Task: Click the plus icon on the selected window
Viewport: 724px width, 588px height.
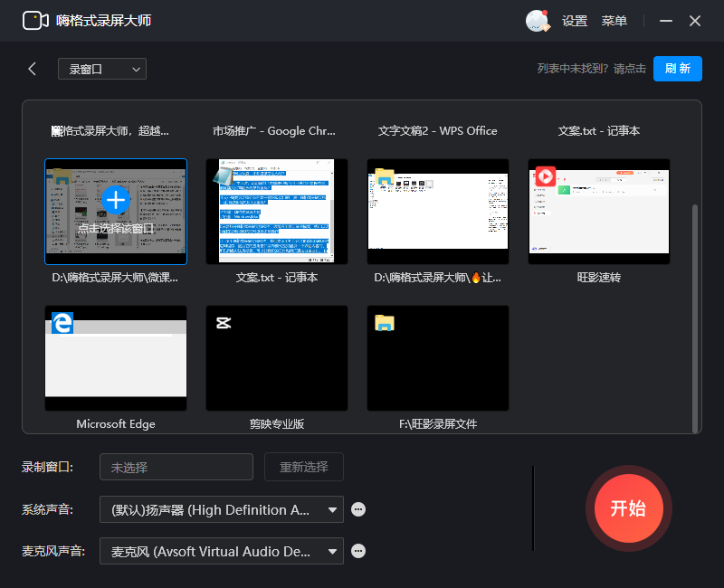Action: click(116, 201)
